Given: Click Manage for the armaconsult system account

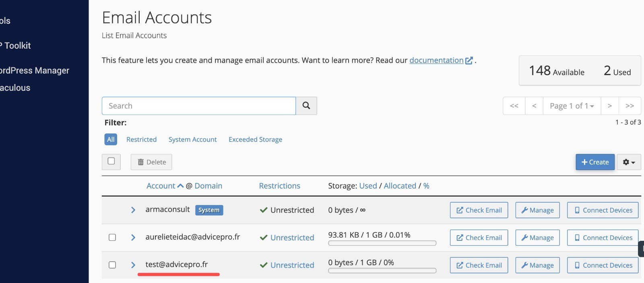Looking at the screenshot, I should [x=537, y=210].
